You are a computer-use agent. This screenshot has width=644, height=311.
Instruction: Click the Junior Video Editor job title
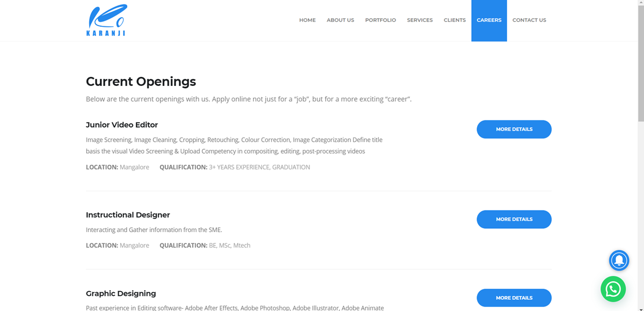[122, 125]
